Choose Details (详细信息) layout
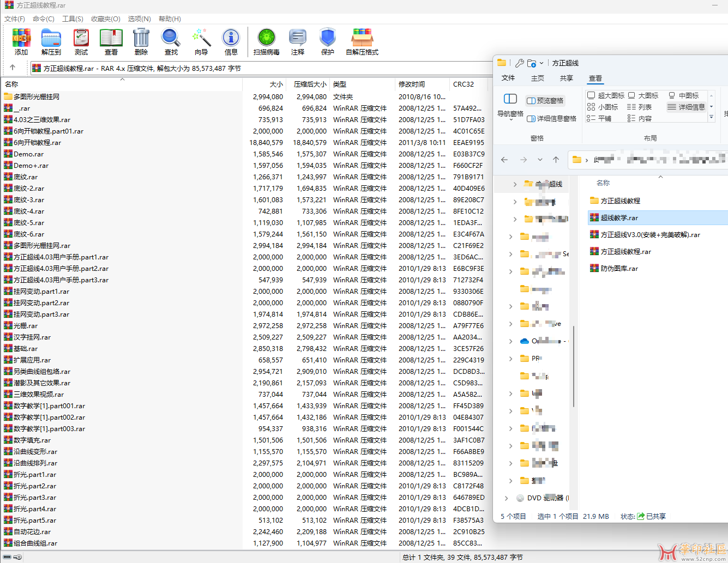 (687, 107)
